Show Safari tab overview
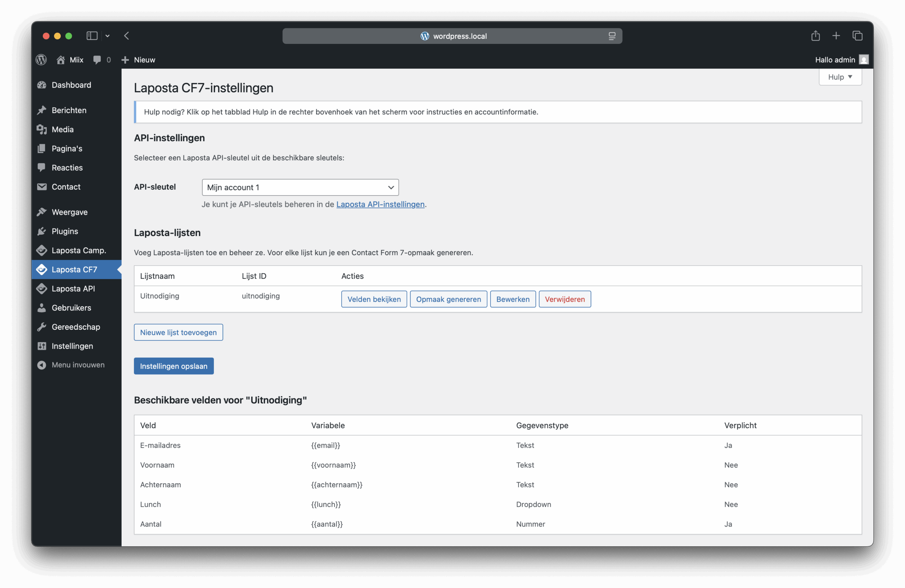 [857, 36]
